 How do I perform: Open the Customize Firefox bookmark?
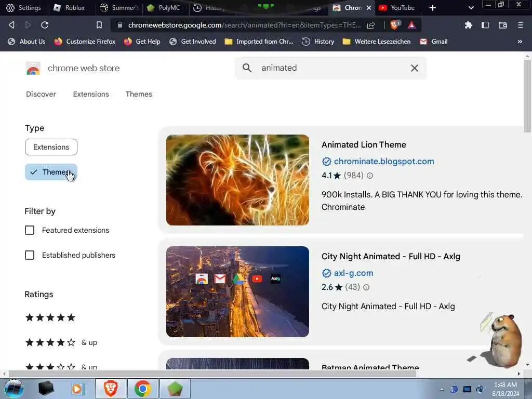pyautogui.click(x=85, y=42)
